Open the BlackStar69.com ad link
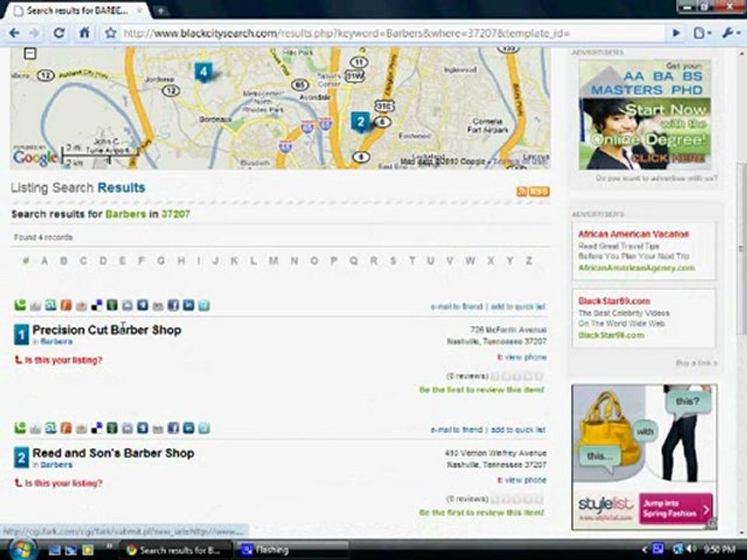The height and width of the screenshot is (560, 747). pos(614,301)
